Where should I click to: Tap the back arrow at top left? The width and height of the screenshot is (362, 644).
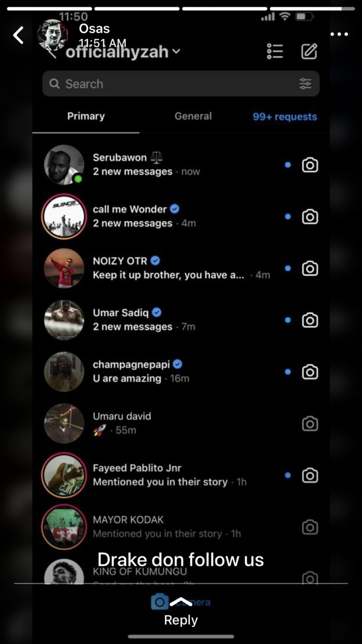pyautogui.click(x=19, y=35)
